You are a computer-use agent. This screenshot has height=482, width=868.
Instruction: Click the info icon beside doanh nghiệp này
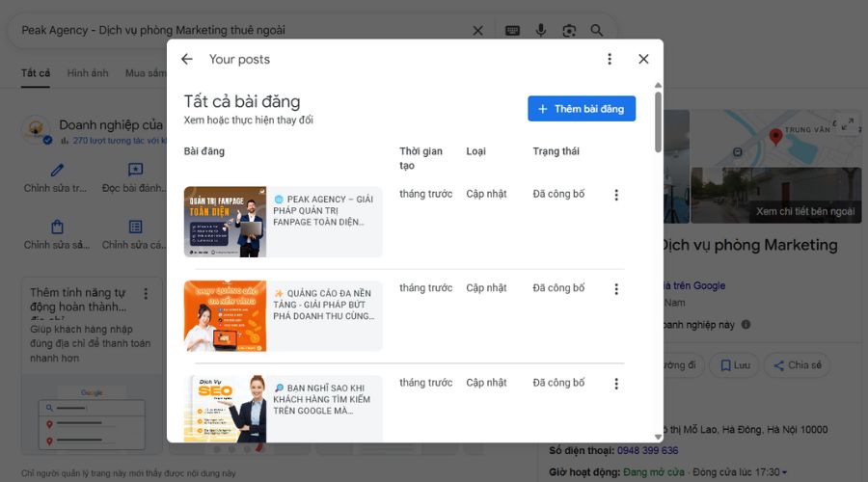pos(746,324)
